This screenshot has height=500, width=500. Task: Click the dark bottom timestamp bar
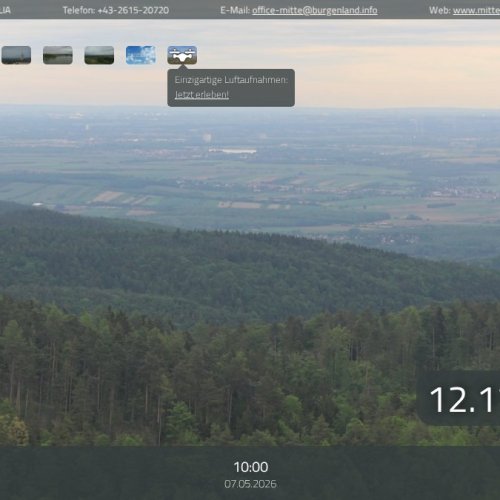[250, 473]
